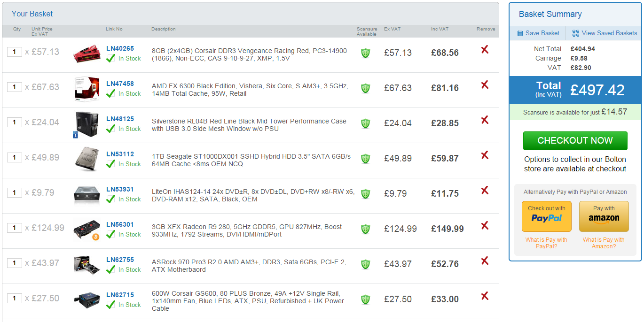Edit quantity field for Silverstone case

tap(15, 122)
